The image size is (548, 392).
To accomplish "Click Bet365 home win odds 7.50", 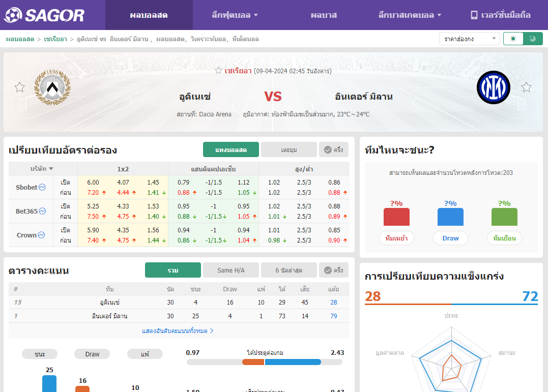I will [x=93, y=216].
